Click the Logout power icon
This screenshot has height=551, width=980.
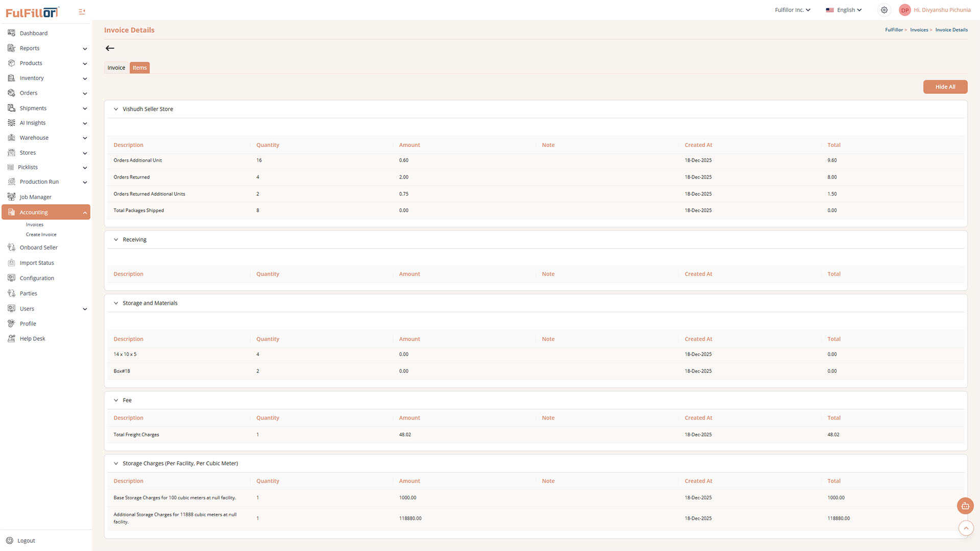pyautogui.click(x=9, y=541)
